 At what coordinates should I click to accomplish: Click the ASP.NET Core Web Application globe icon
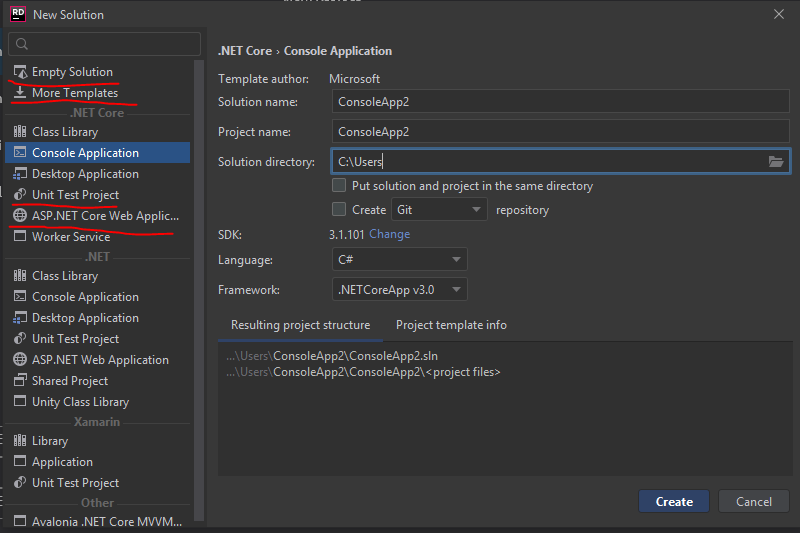pos(19,216)
